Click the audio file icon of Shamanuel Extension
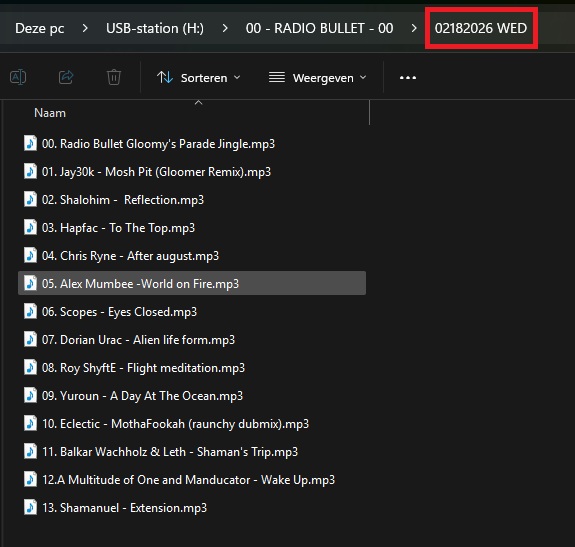The width and height of the screenshot is (575, 547). 30,507
